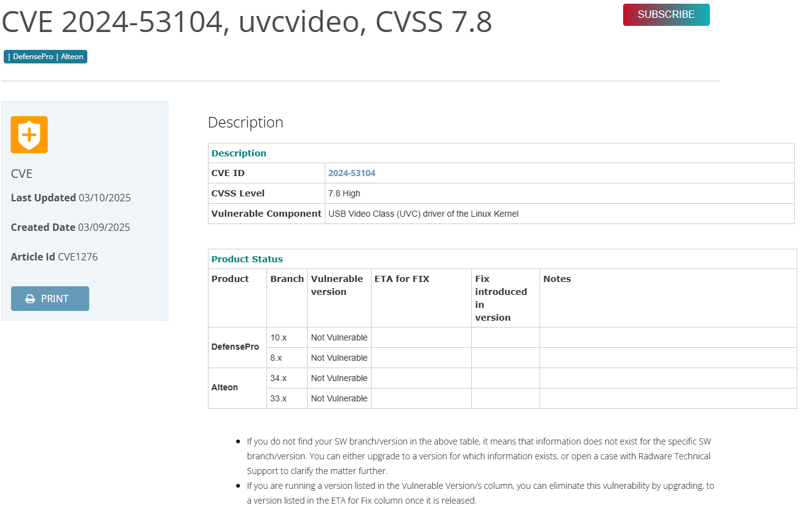Click the Alteon product cell
The width and height of the screenshot is (812, 519).
point(237,388)
